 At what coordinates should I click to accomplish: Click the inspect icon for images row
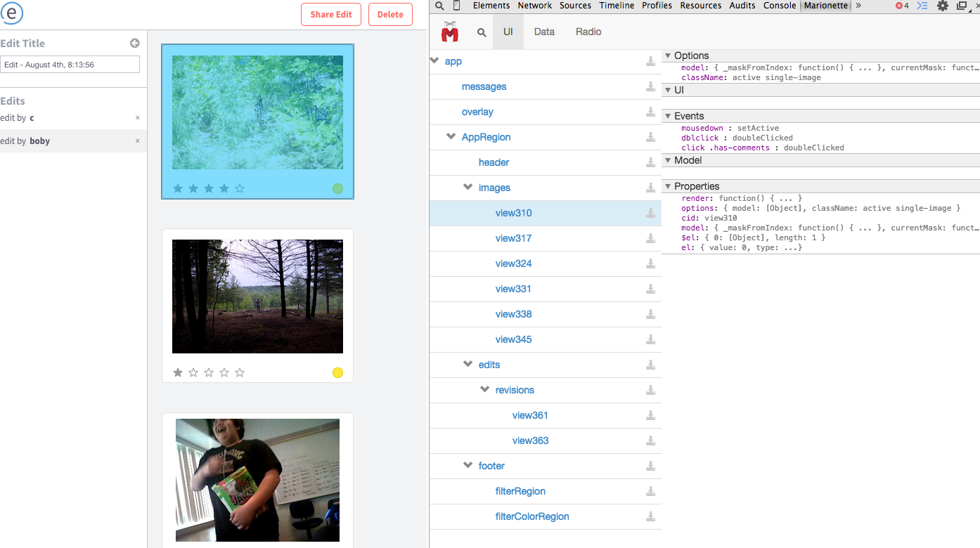click(651, 188)
